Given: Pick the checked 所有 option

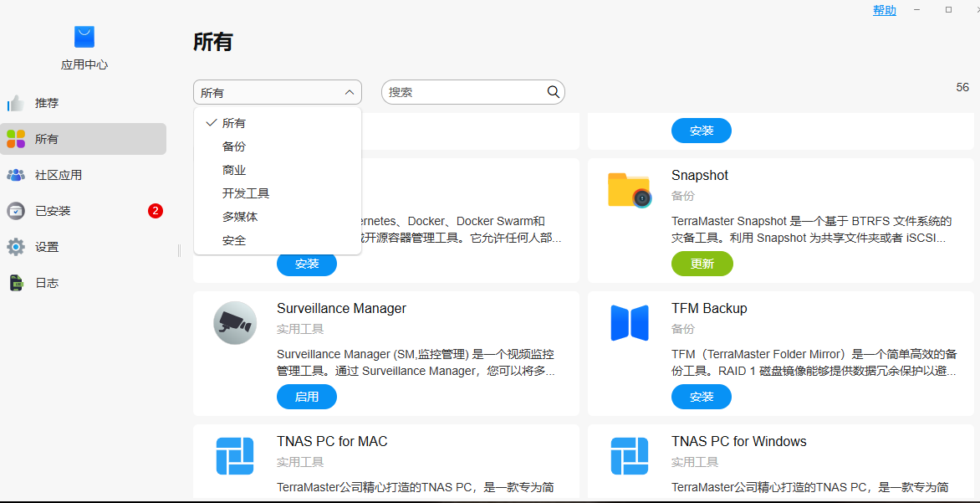Looking at the screenshot, I should coord(234,123).
